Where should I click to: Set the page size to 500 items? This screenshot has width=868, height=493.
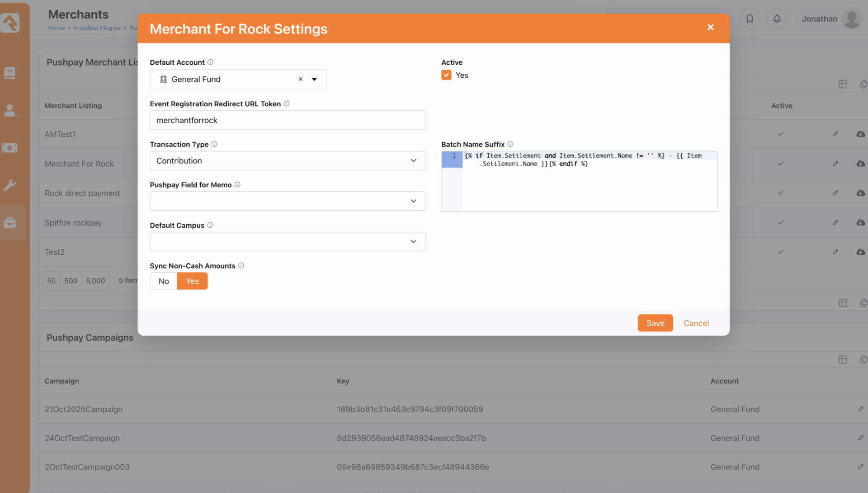pos(71,280)
